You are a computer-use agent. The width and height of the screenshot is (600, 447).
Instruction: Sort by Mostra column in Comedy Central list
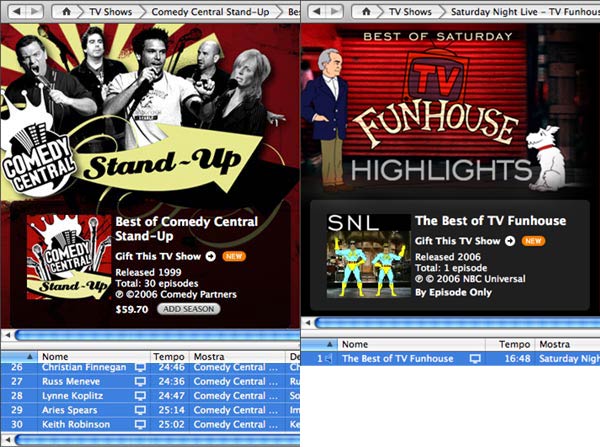point(238,357)
